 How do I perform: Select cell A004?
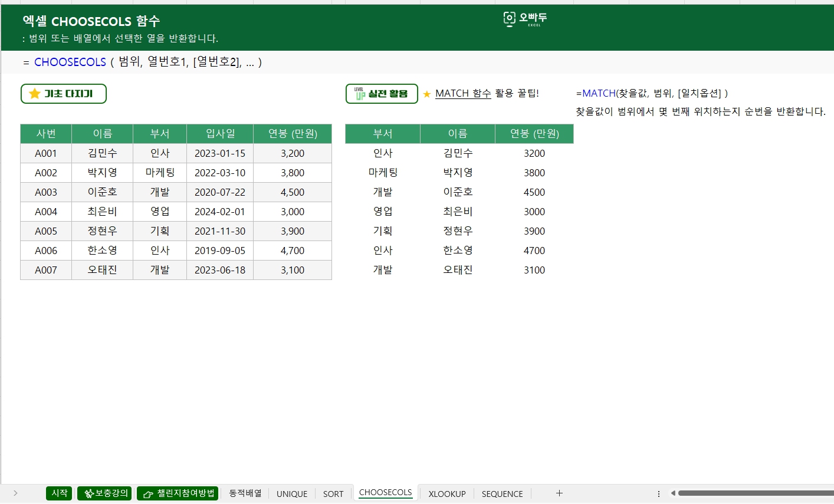[x=46, y=212]
